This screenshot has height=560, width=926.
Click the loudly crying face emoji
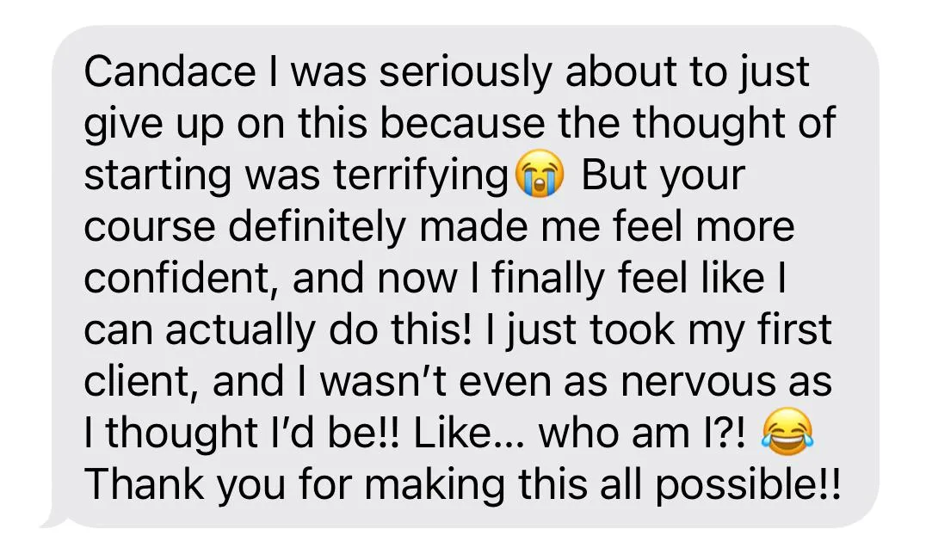(540, 174)
